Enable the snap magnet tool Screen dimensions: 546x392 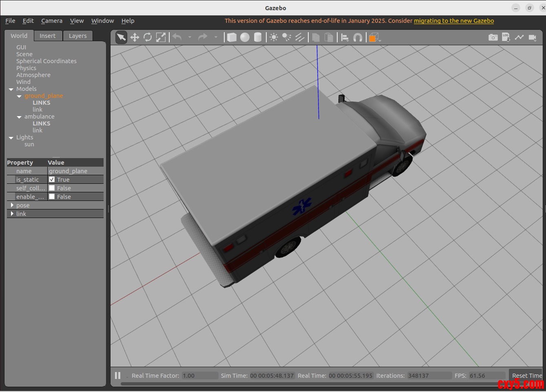click(x=358, y=37)
